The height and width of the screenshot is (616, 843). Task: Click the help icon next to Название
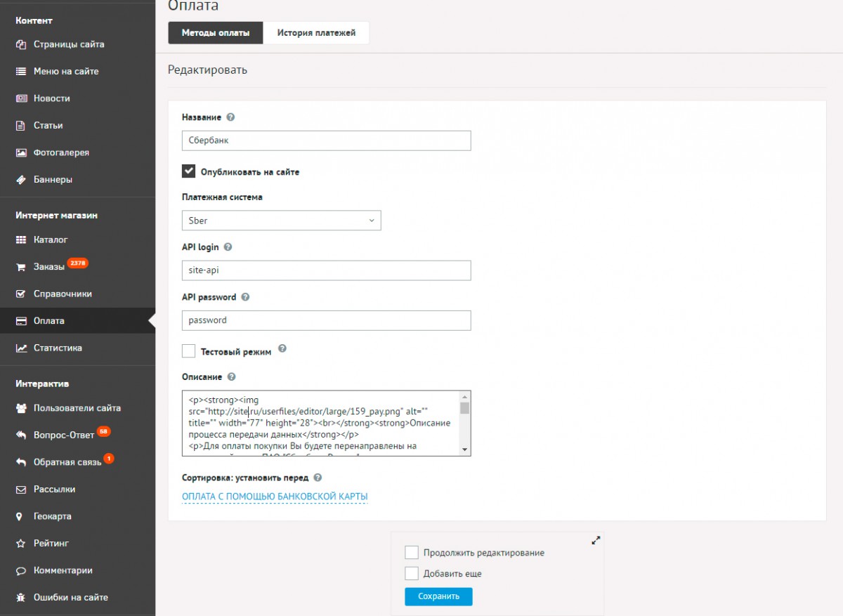tap(230, 117)
